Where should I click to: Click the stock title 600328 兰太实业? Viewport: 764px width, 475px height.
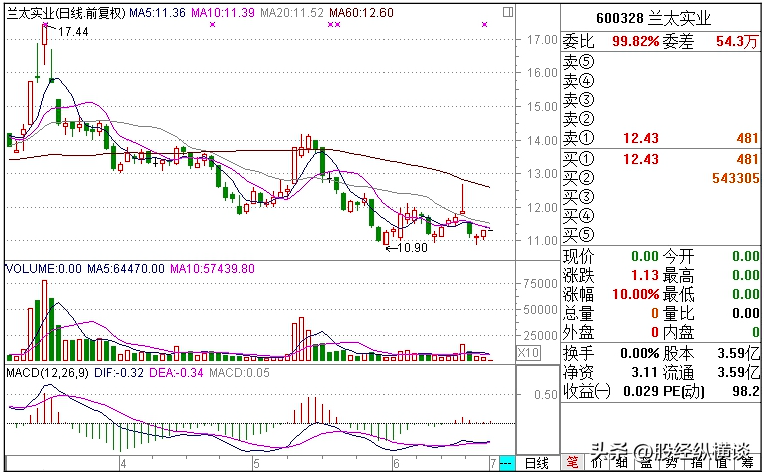[x=660, y=18]
